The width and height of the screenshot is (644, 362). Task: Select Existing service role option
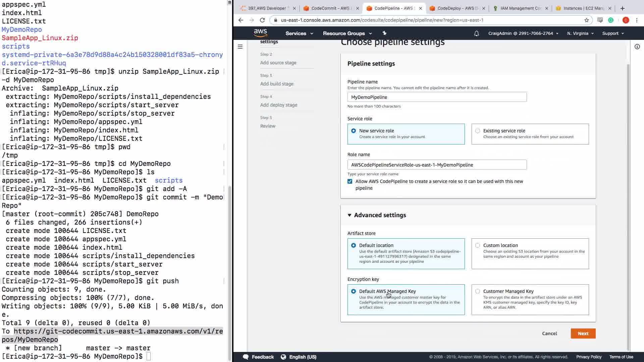click(478, 131)
